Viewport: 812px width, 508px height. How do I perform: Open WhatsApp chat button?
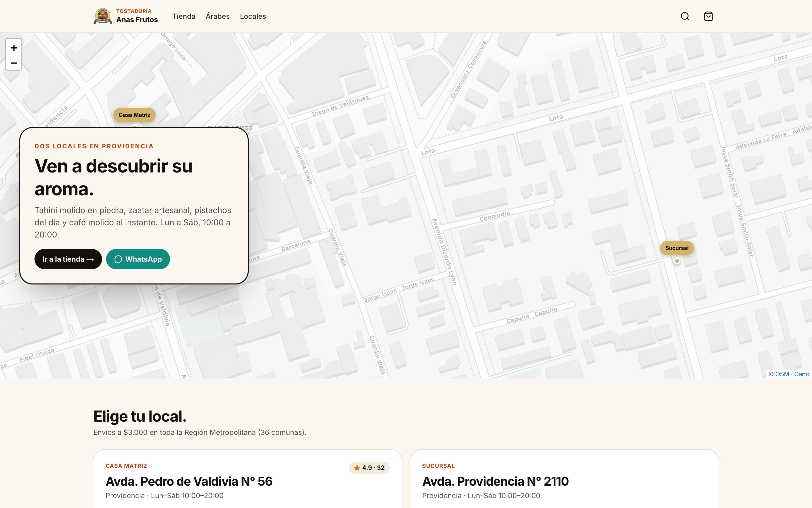138,259
